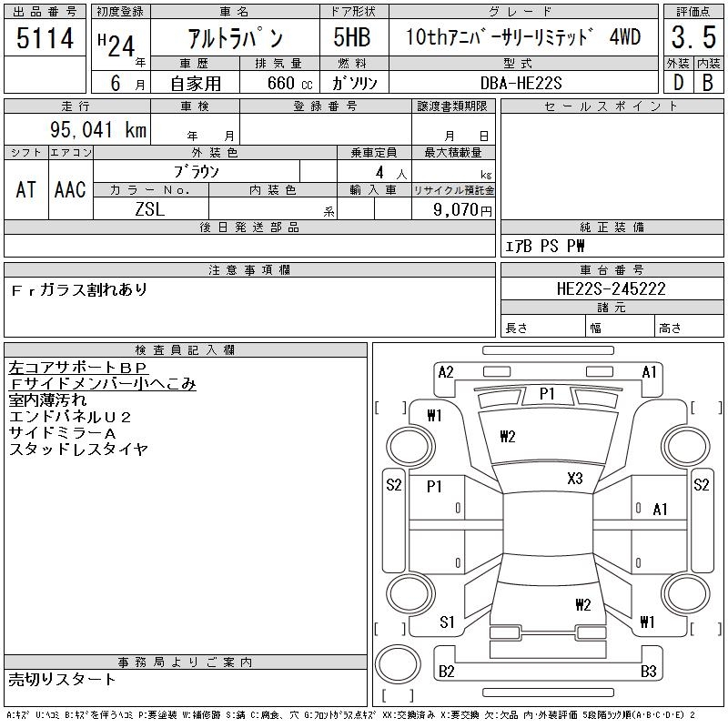
Task: Select the note サイドミラーA
Action: click(62, 433)
